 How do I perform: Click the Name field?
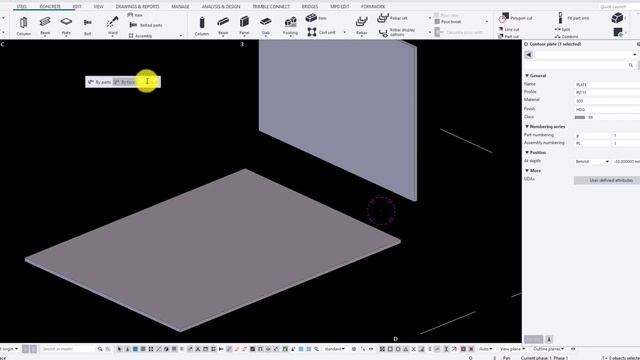coord(607,84)
